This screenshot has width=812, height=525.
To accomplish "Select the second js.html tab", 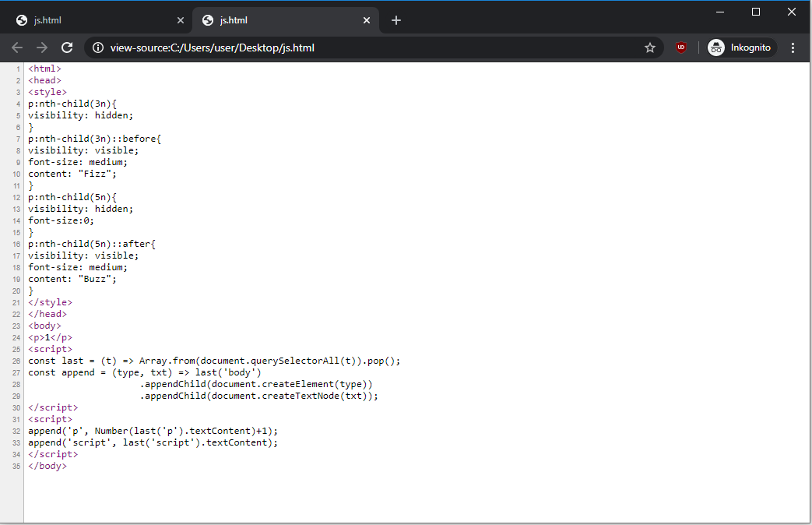I will pos(286,20).
